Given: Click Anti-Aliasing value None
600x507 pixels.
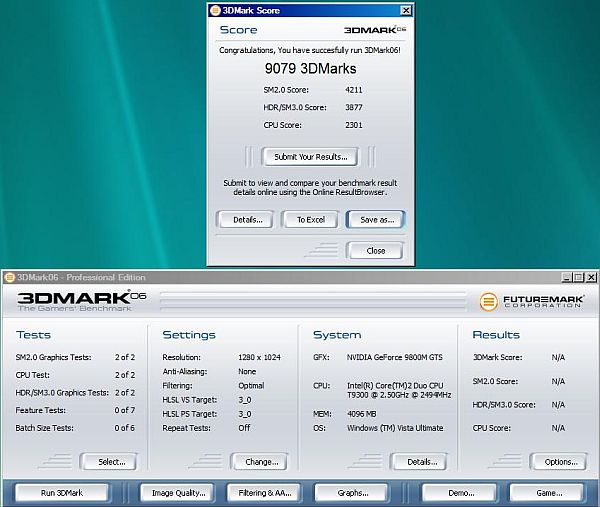Looking at the screenshot, I should (247, 372).
